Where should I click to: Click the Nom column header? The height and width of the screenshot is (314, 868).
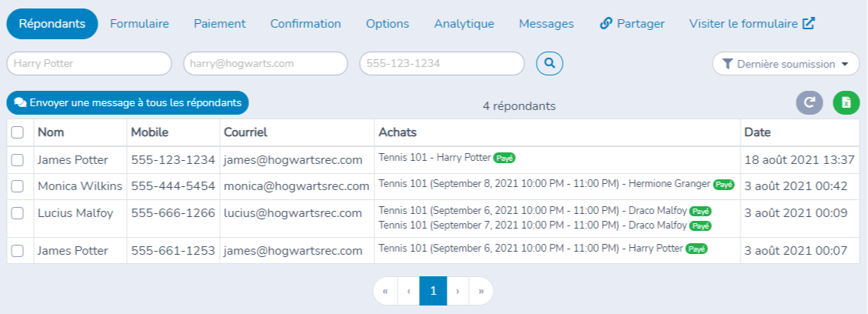(x=51, y=132)
